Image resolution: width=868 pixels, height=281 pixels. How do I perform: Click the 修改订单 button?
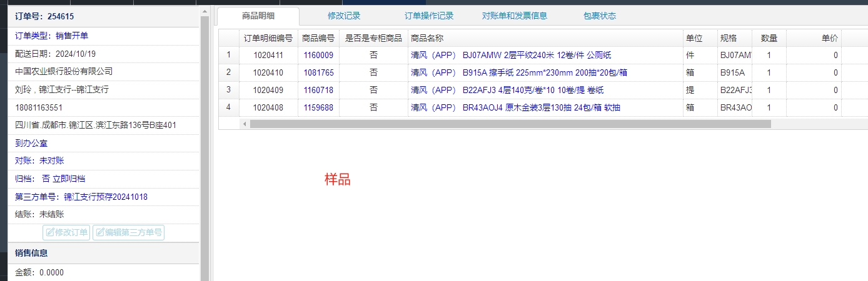tap(66, 233)
